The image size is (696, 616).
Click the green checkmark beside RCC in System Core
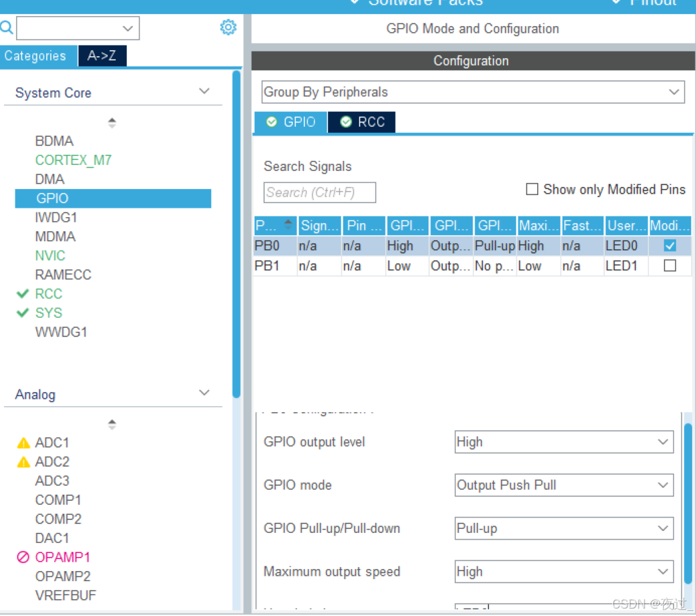pos(21,294)
